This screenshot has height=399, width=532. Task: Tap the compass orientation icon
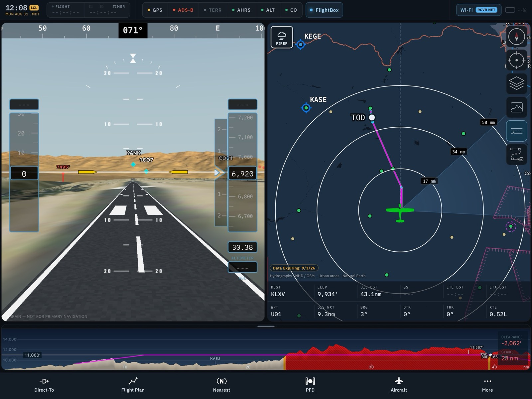516,37
